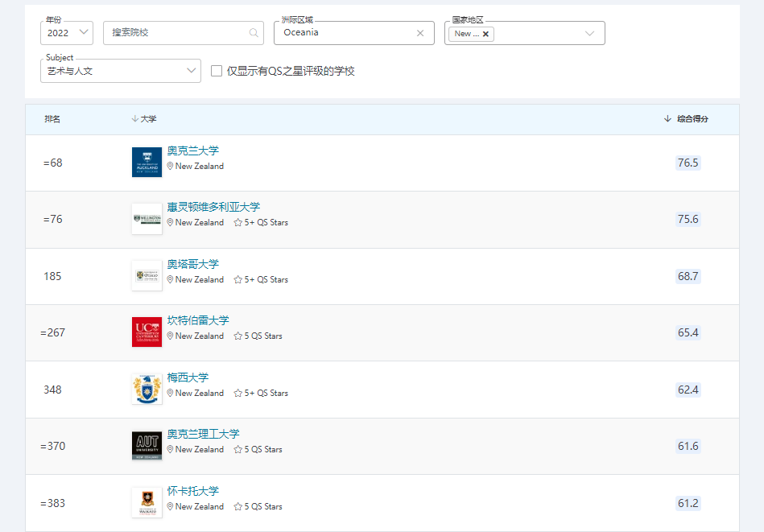The width and height of the screenshot is (764, 532).
Task: Click the star icon in 奥克兰理工大学 row
Action: [237, 450]
